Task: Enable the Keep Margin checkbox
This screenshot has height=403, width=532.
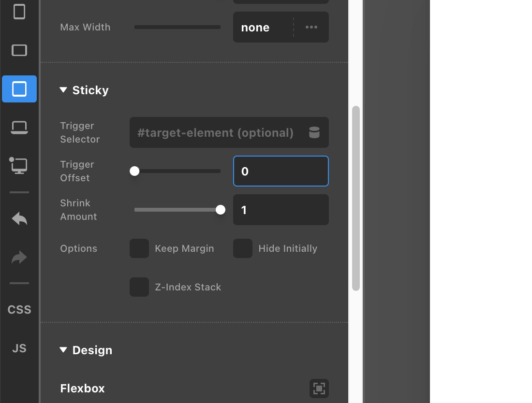Action: point(139,248)
